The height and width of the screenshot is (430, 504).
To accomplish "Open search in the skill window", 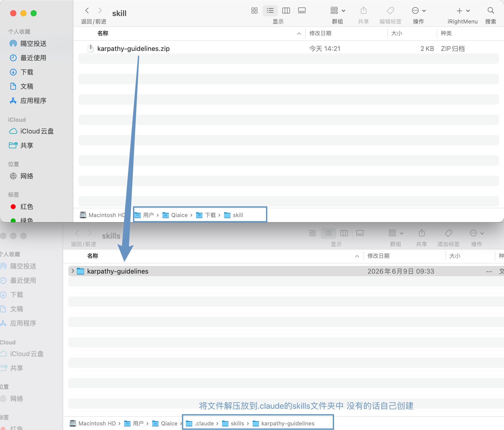I will [x=491, y=10].
